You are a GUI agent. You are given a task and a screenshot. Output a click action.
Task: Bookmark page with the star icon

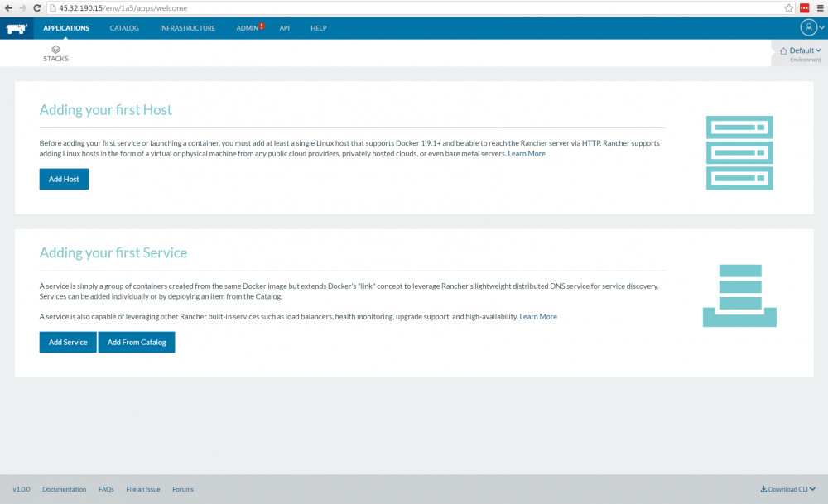(x=788, y=8)
